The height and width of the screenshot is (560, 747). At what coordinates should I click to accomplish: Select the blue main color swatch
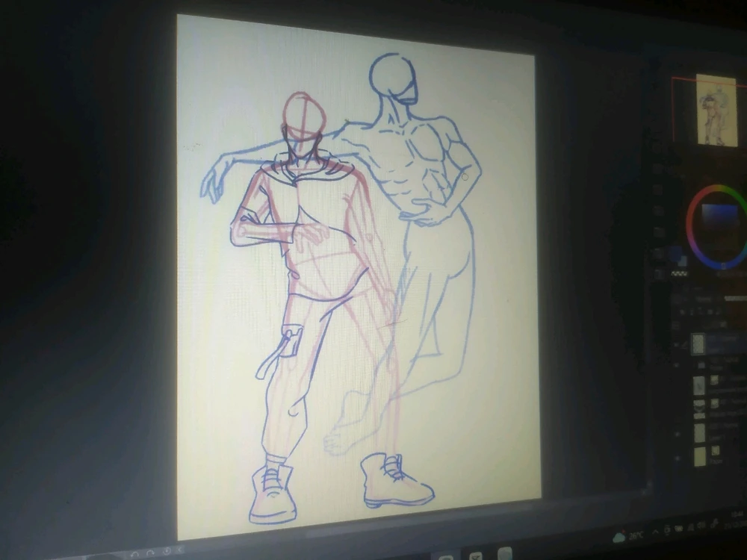point(676,255)
